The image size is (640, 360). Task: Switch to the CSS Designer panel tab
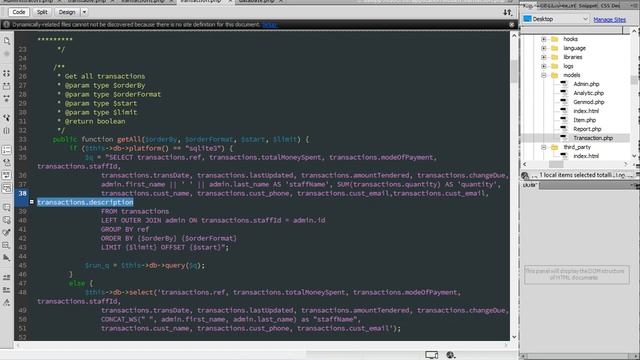[610, 6]
